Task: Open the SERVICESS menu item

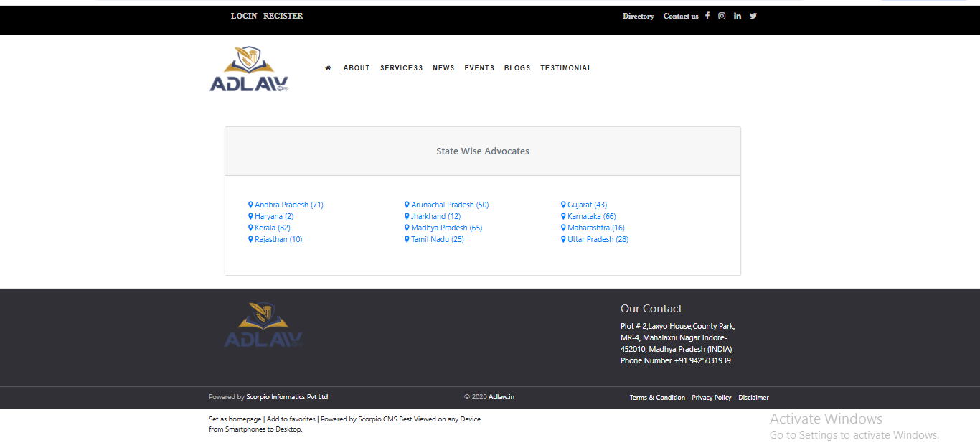Action: tap(401, 67)
